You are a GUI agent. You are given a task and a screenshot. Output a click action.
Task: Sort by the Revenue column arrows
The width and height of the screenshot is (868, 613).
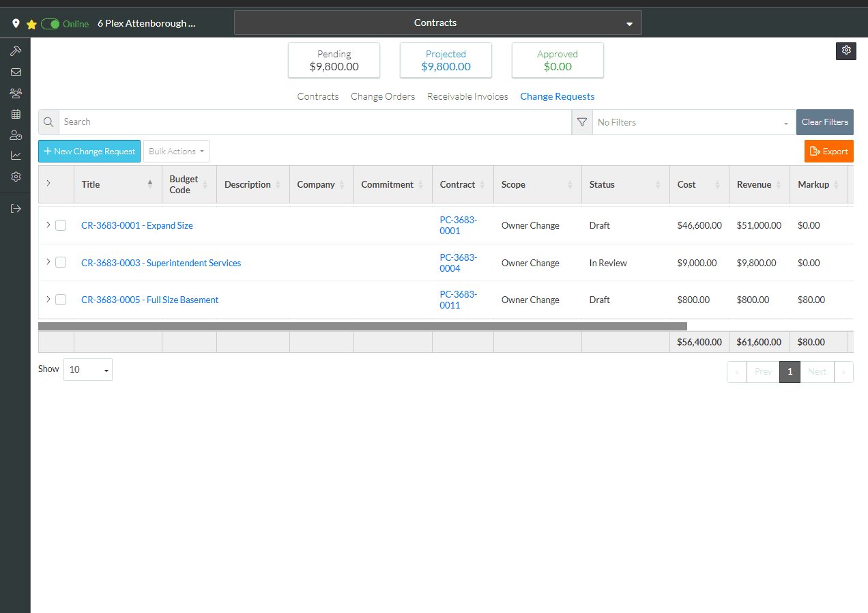[x=777, y=184]
